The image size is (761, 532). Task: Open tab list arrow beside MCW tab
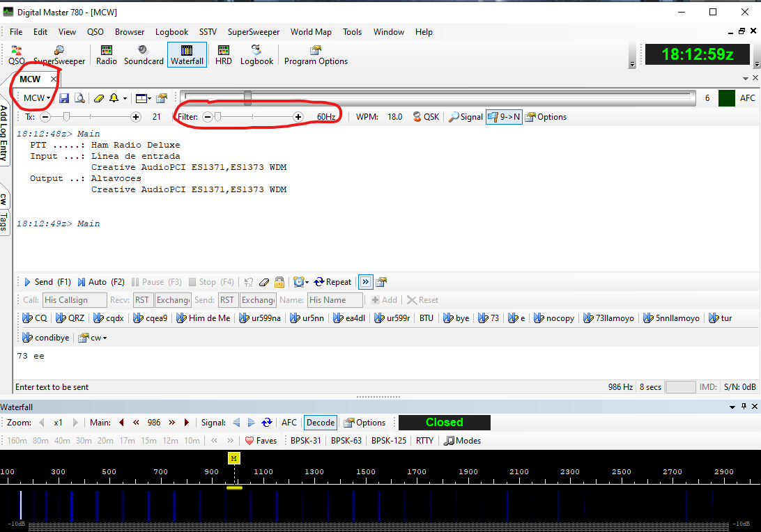pos(746,79)
